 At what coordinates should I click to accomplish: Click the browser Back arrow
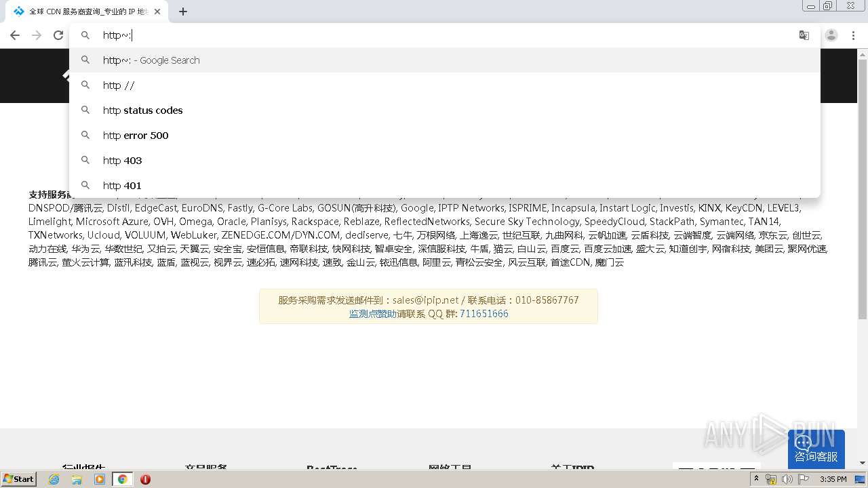[15, 35]
